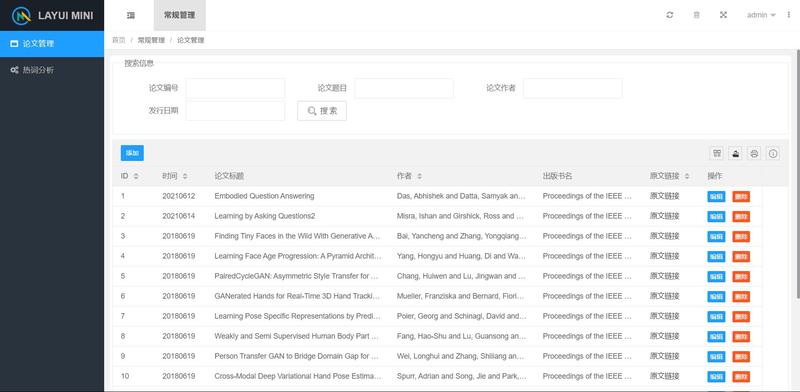The height and width of the screenshot is (392, 800).
Task: Delete the PairedCycleGAN row
Action: click(741, 277)
